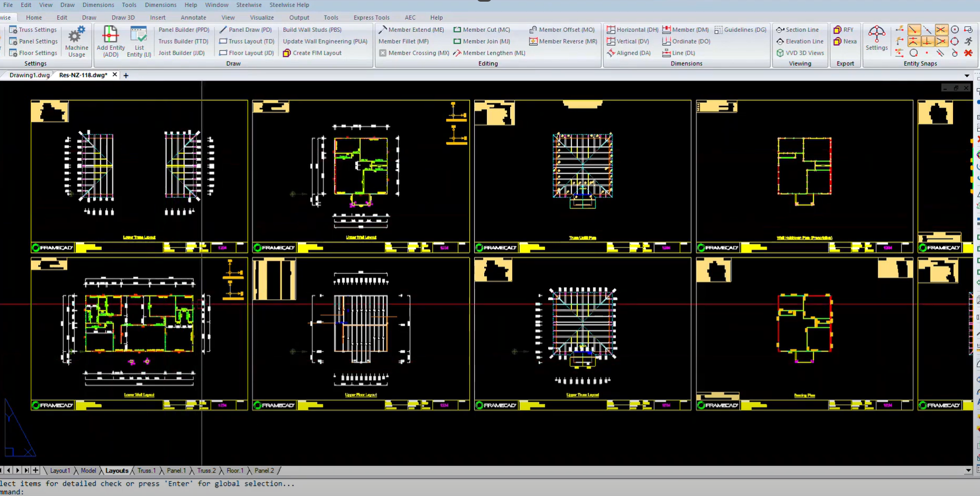This screenshot has width=980, height=496.
Task: Open the Steelwise menu
Action: [248, 5]
